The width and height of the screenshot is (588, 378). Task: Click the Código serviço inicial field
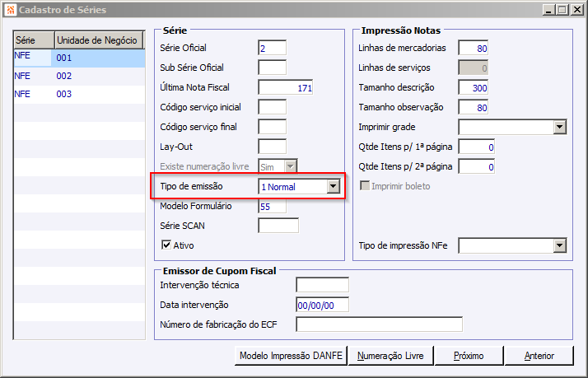click(273, 107)
